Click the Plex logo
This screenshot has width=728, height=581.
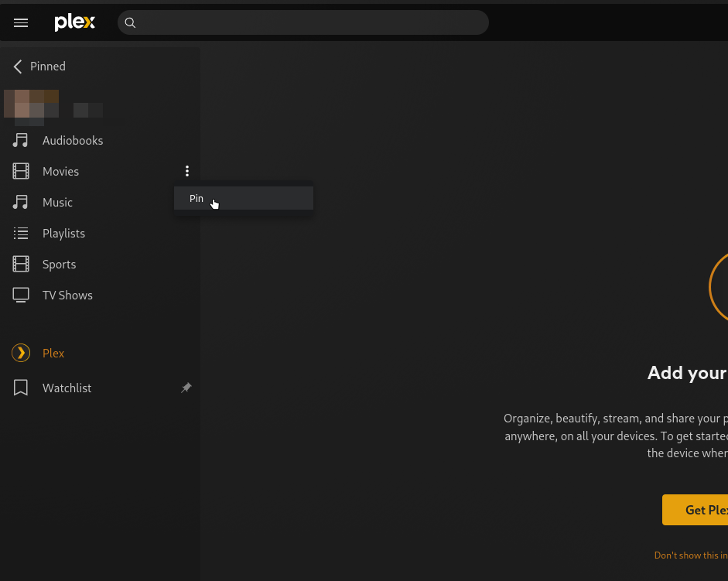click(74, 22)
